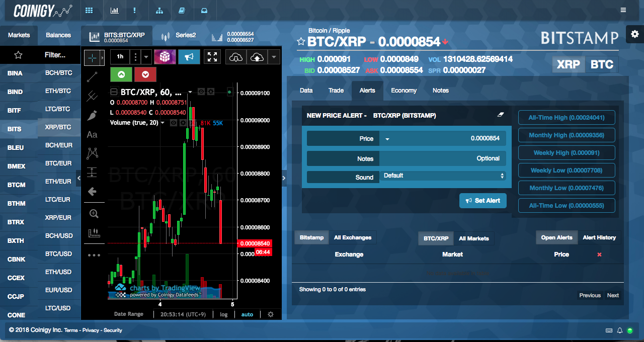Toggle favorites star filter in markets list

[x=18, y=55]
